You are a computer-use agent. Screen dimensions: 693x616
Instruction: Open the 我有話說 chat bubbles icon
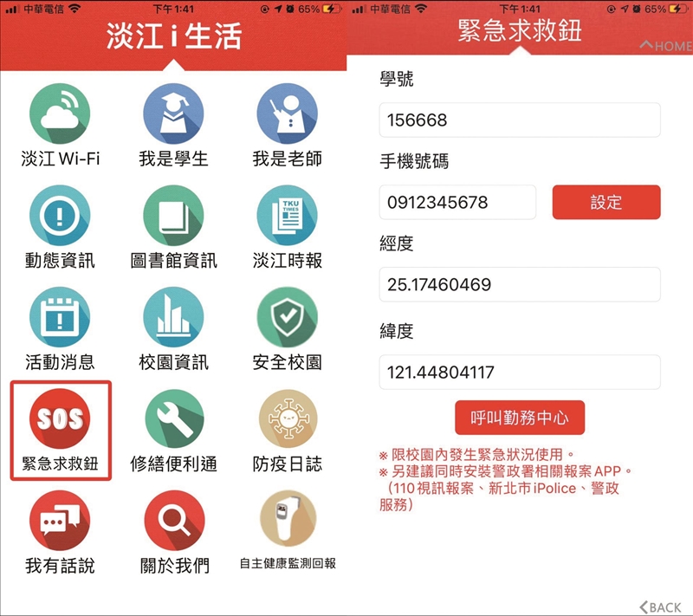point(60,522)
